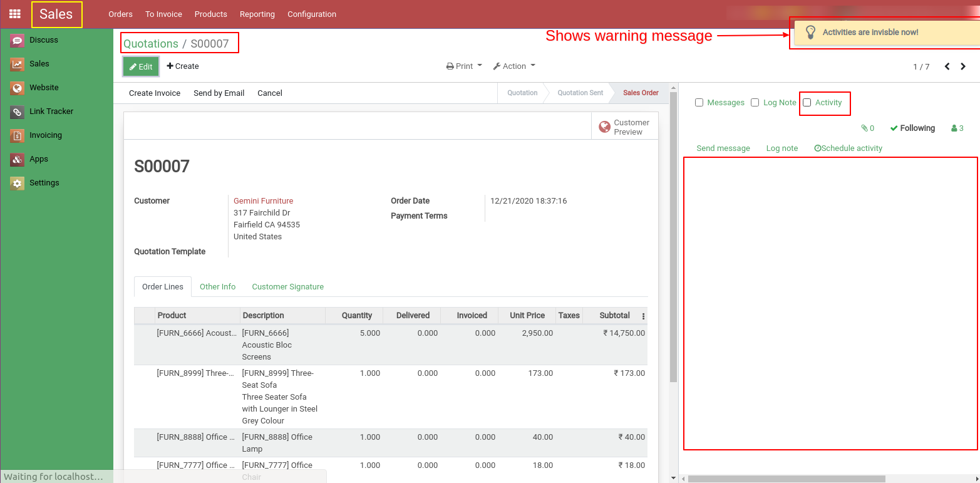Click Schedule activity in the chatter

[848, 148]
